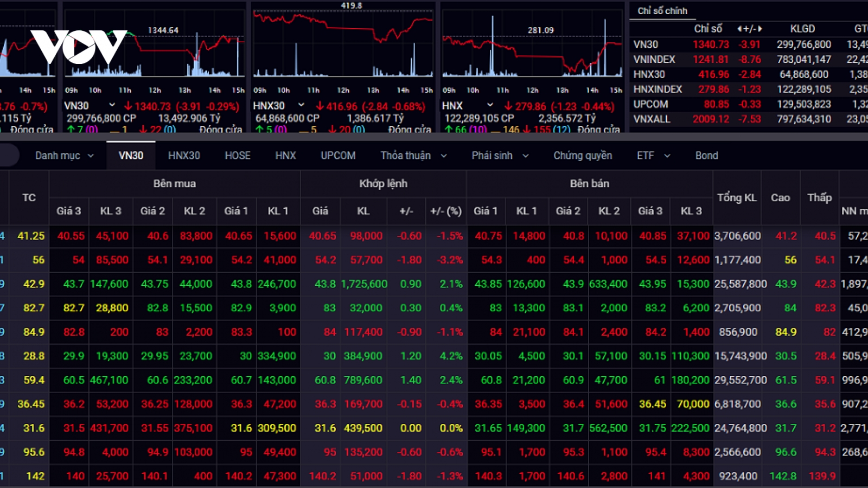Select the UPCOM tab

338,156
